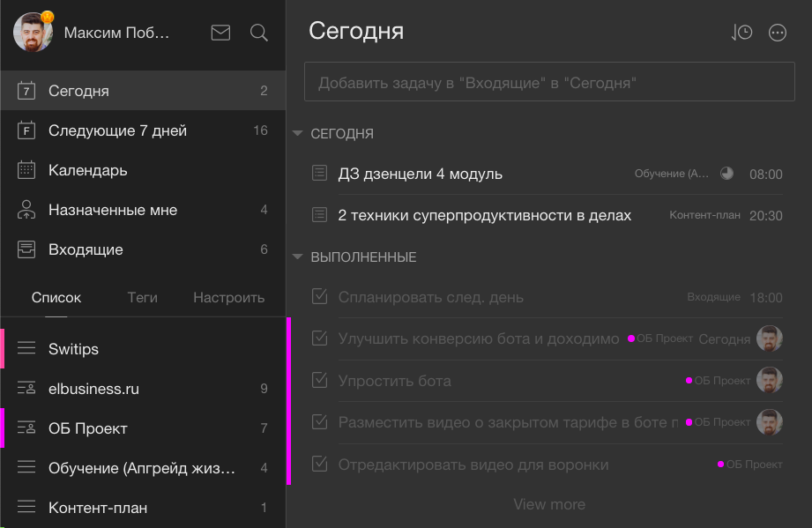The image size is (812, 528).
Task: Uncheck completed task 'Спланировать след. день'
Action: [x=318, y=297]
